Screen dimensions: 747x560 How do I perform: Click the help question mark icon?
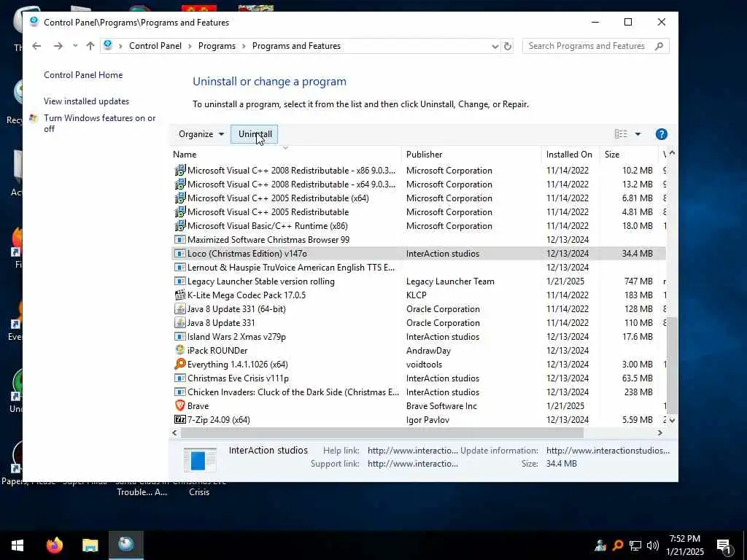click(661, 134)
